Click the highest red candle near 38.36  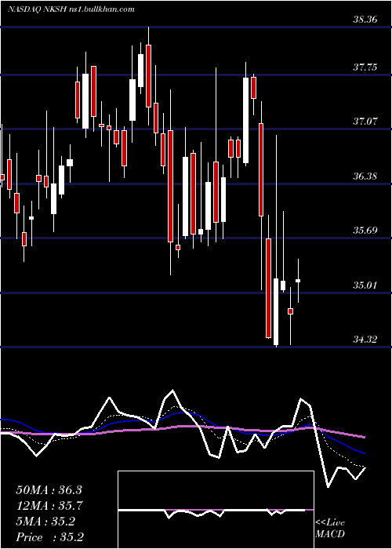point(148,75)
